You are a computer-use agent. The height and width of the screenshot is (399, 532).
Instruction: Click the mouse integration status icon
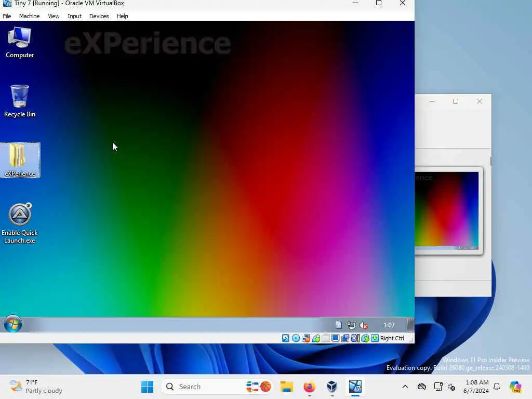[365, 338]
